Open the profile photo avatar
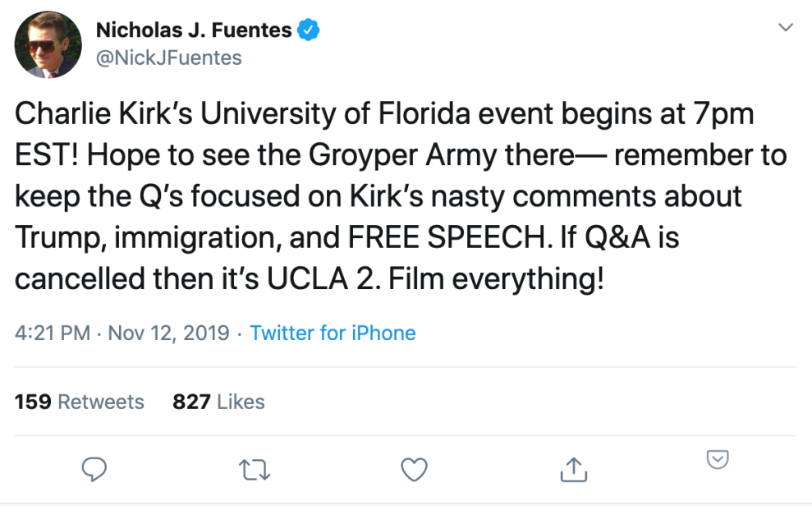Screen dimensions: 812x506 [48, 45]
